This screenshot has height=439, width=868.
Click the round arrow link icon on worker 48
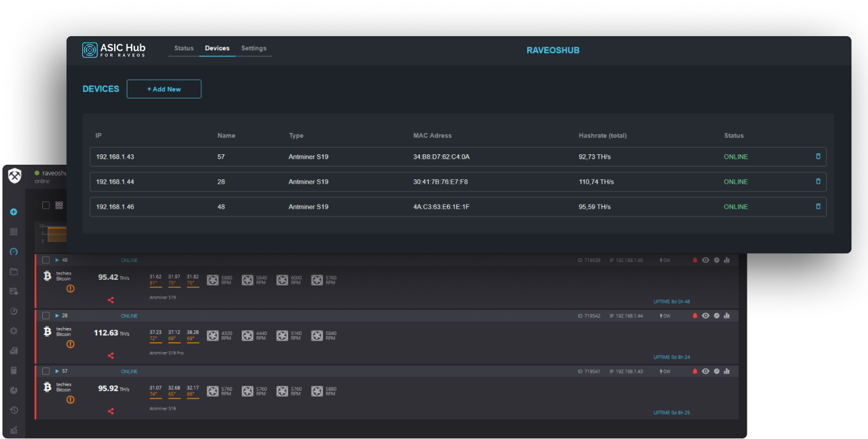(x=716, y=260)
